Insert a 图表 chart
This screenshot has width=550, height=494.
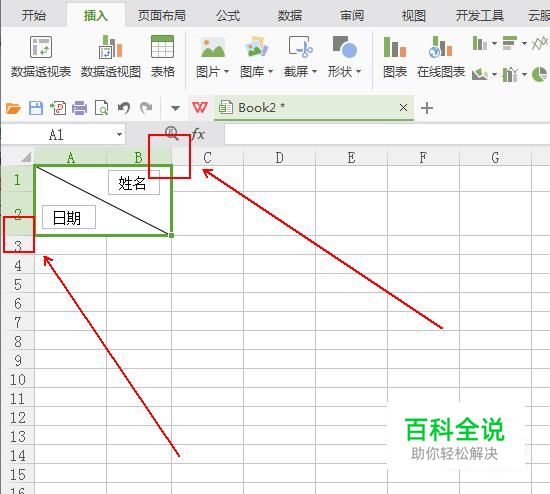[x=395, y=56]
